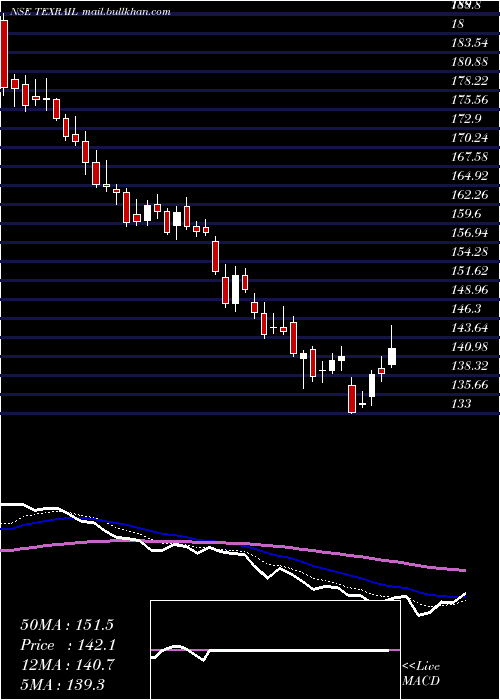This screenshot has width=500, height=700.
Task: Click the 5MA : 139.3 readout
Action: tap(62, 684)
